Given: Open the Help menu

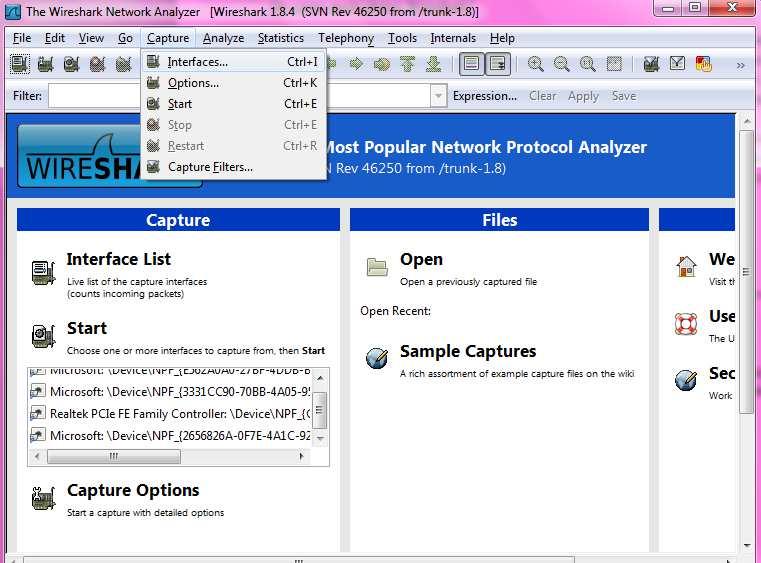Looking at the screenshot, I should pyautogui.click(x=502, y=38).
